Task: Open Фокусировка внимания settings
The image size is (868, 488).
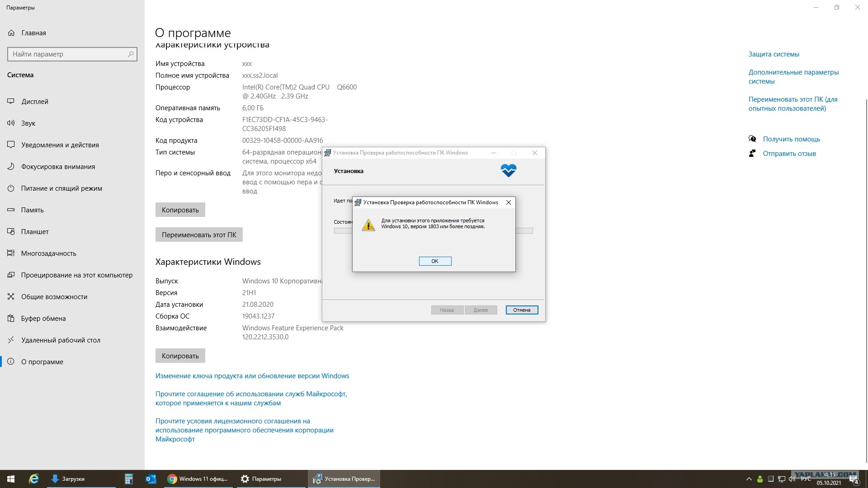Action: tap(58, 167)
